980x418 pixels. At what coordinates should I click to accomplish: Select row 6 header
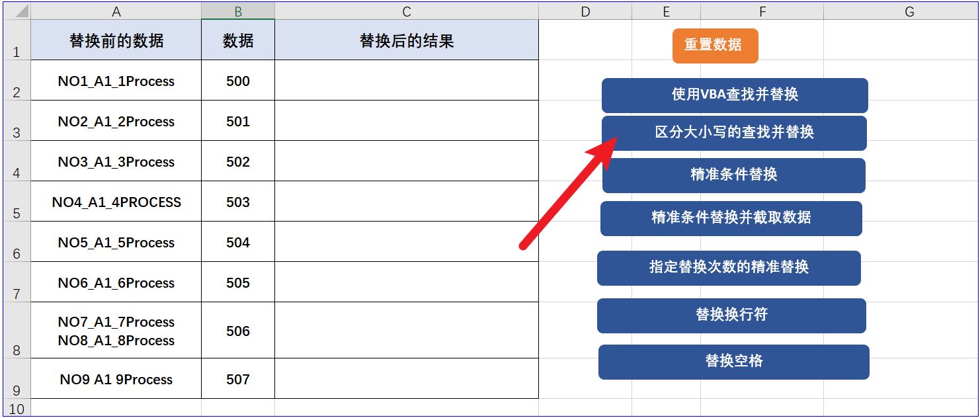tap(17, 241)
